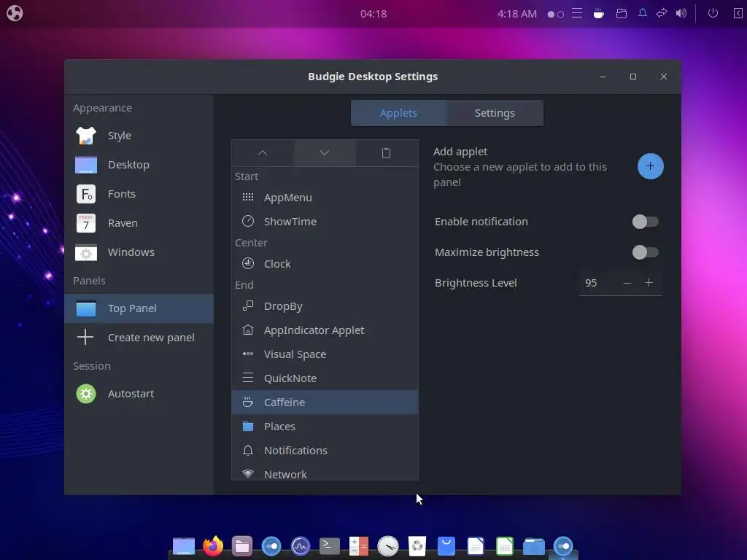Decrease Brightness Level with the minus button

coord(627,283)
